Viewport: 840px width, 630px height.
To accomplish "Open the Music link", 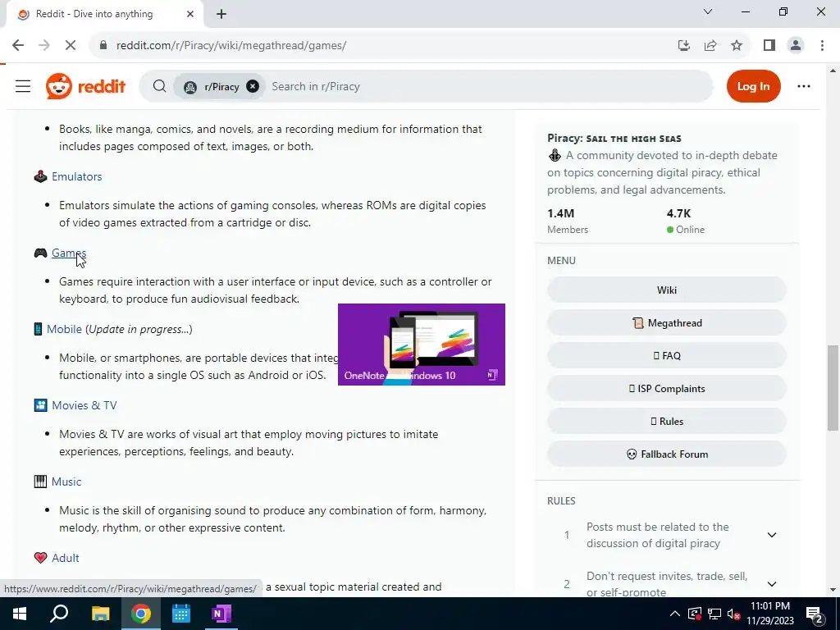I will point(66,482).
